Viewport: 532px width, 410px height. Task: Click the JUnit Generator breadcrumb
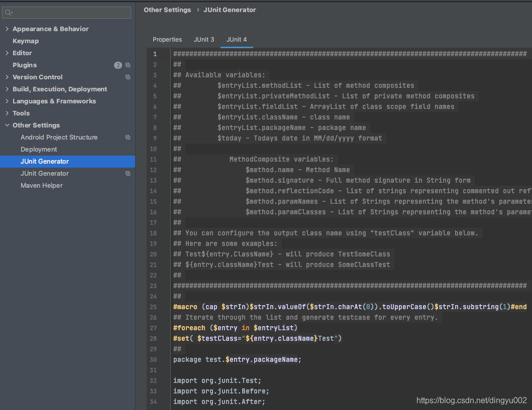(230, 10)
